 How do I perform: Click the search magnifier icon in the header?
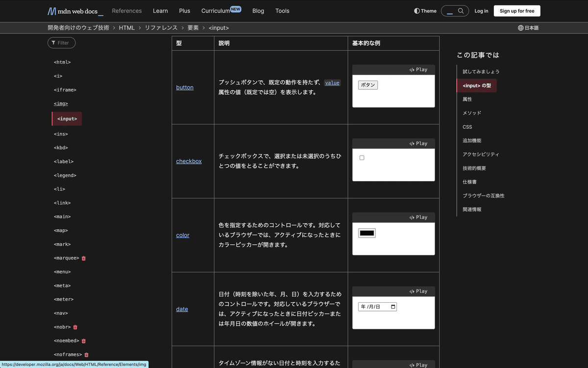point(460,10)
